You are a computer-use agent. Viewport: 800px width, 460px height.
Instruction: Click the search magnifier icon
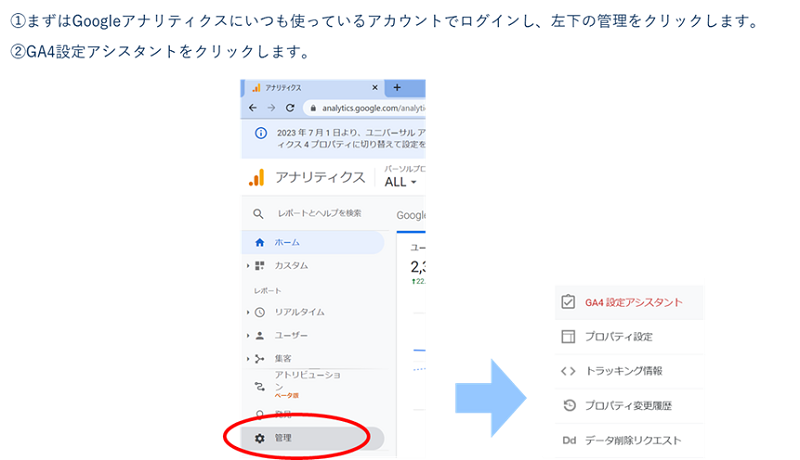pos(259,214)
